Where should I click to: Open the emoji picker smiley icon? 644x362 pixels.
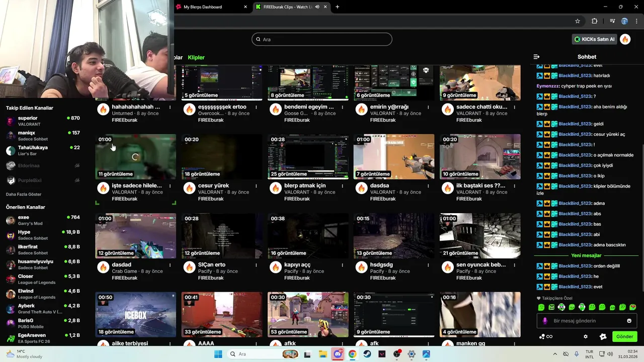pos(629,321)
